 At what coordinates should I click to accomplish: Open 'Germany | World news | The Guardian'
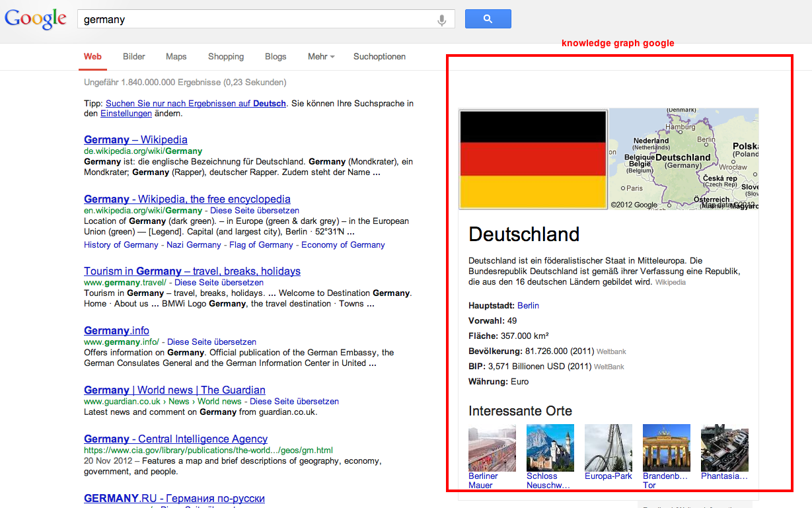point(174,390)
